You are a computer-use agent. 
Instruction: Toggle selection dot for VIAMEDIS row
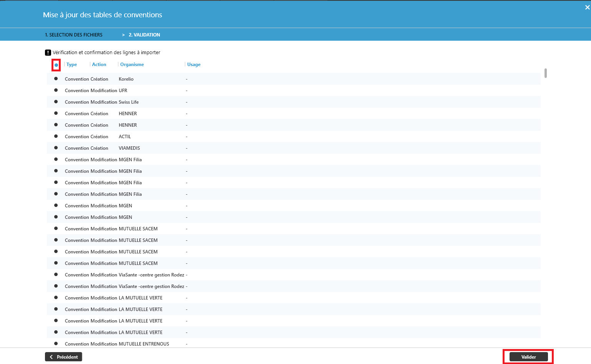[56, 148]
